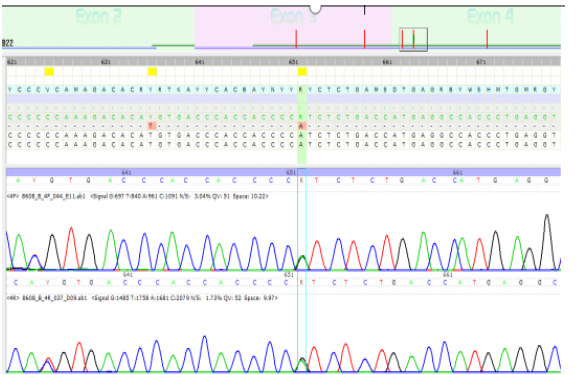This screenshot has width=578, height=375.
Task: Click the red variant marker in the middle of Exon 4
Action: 487,39
